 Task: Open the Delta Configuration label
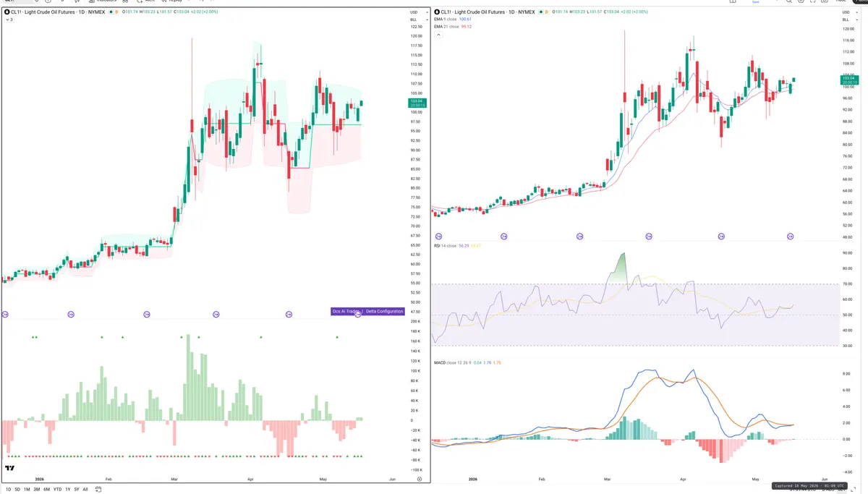384,311
